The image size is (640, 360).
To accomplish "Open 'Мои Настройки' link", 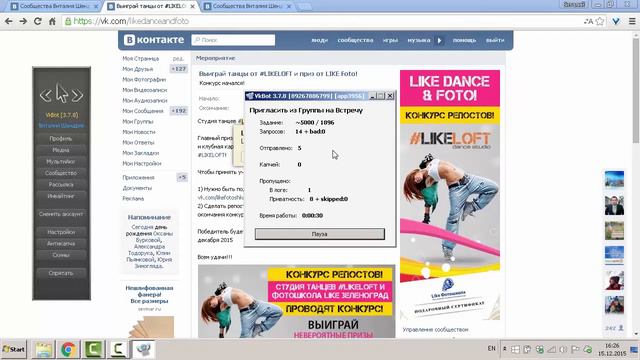I will 142,163.
